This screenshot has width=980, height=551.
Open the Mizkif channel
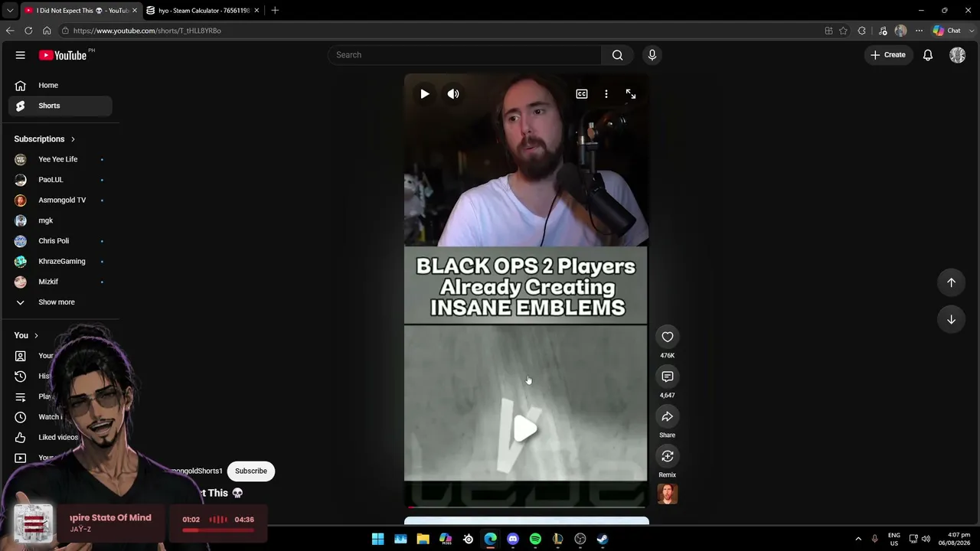coord(60,282)
